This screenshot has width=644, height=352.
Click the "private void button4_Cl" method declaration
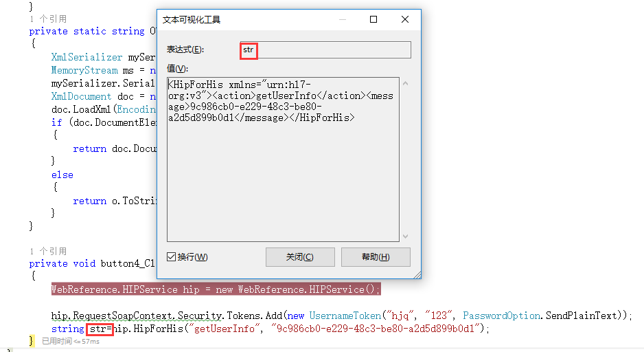click(92, 263)
